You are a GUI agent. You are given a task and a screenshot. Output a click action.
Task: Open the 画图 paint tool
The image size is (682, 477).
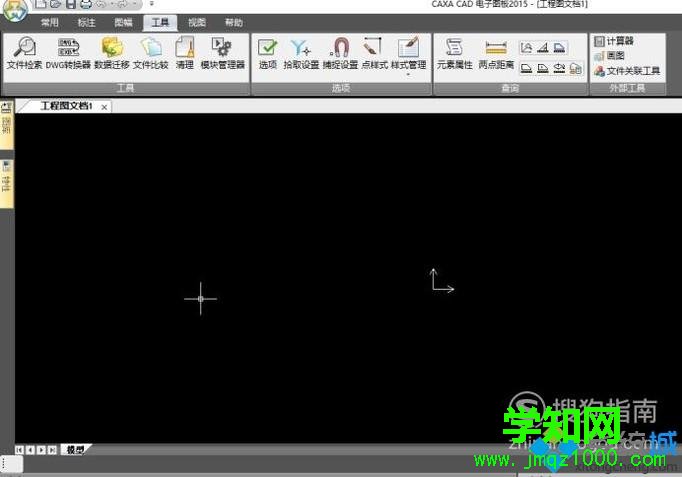pyautogui.click(x=609, y=56)
